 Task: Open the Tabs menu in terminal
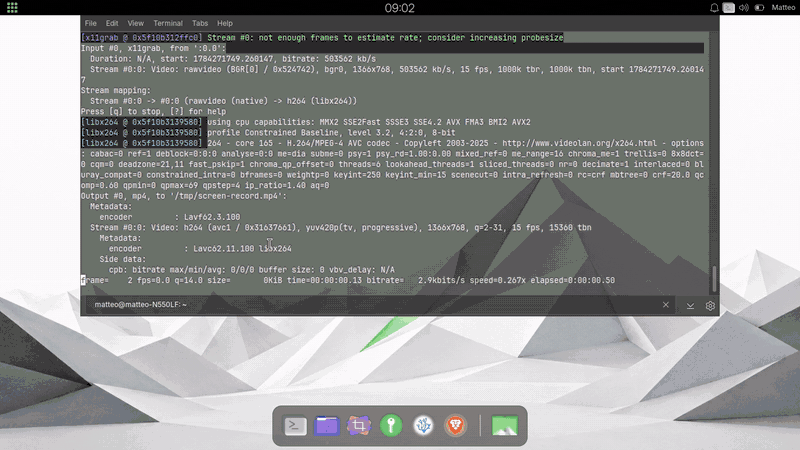click(200, 23)
